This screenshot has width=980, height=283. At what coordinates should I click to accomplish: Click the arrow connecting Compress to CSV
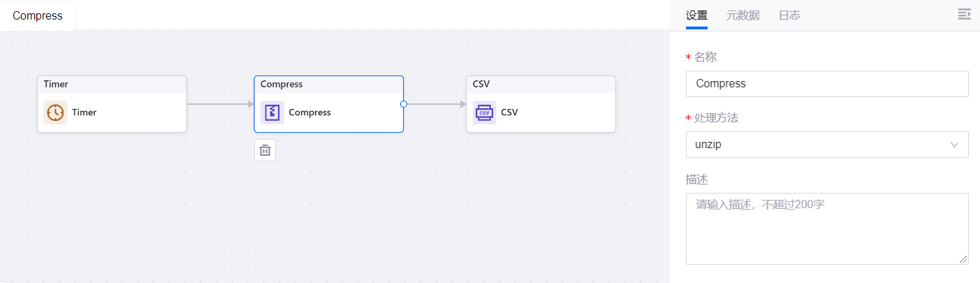[434, 104]
